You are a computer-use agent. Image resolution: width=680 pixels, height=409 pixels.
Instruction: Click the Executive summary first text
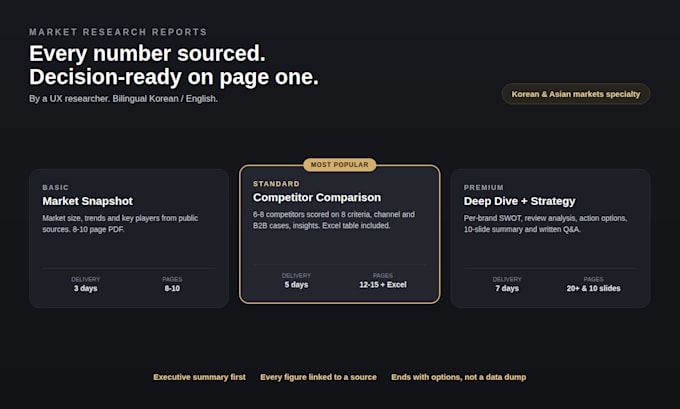[199, 377]
